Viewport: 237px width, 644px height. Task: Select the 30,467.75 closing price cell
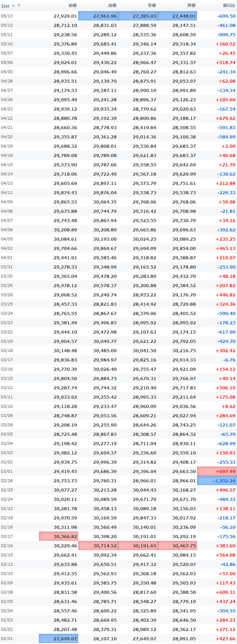177,546
